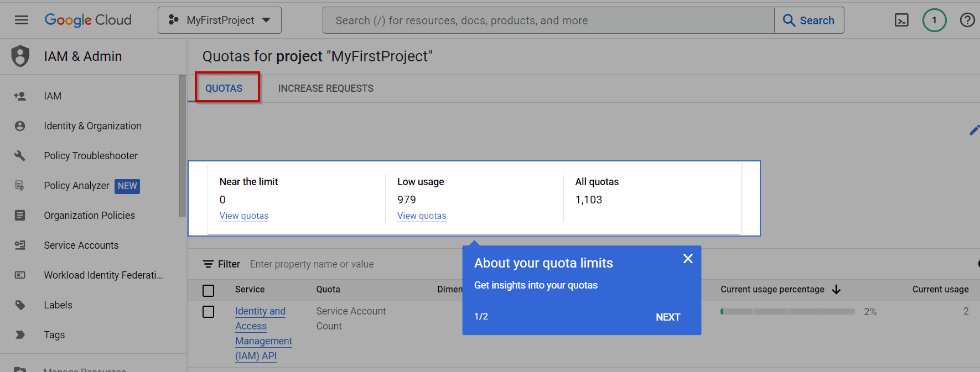The width and height of the screenshot is (980, 372).
Task: Open Policy Analyzer
Action: pos(77,186)
